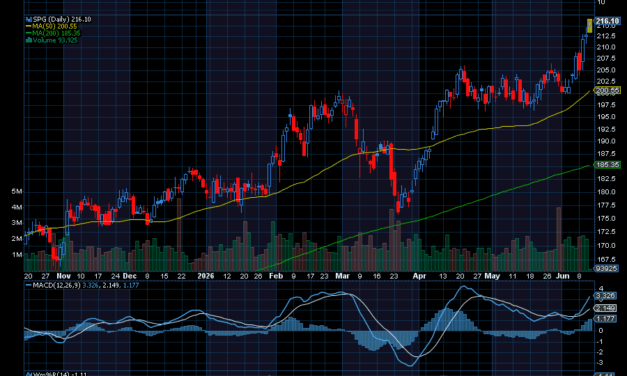This screenshot has width=627, height=376.
Task: Click the 197.5 price axis label
Action: (606, 105)
